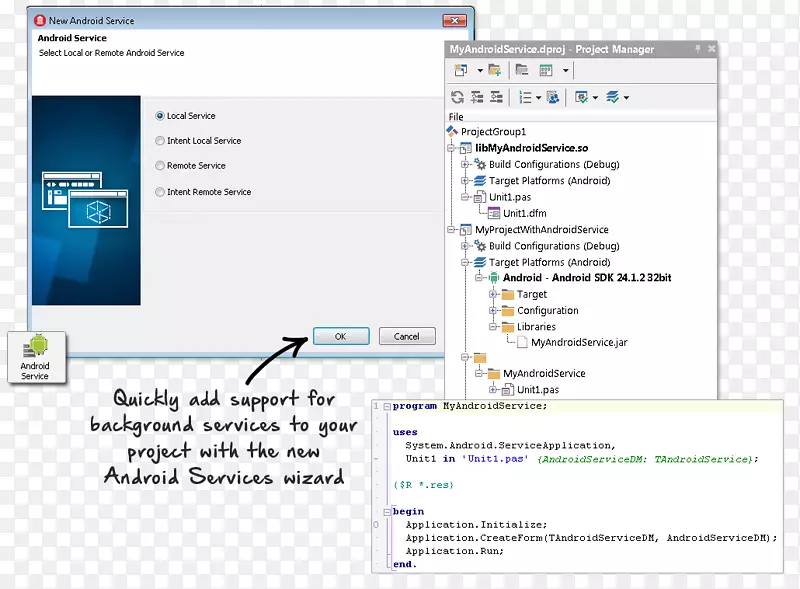
Task: Select the Local Service radio button
Action: (160, 116)
